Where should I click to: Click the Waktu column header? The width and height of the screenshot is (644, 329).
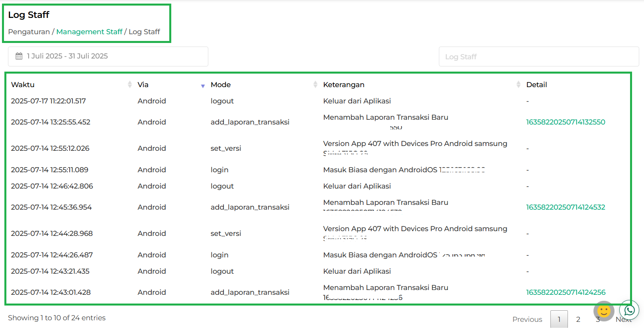tap(23, 85)
